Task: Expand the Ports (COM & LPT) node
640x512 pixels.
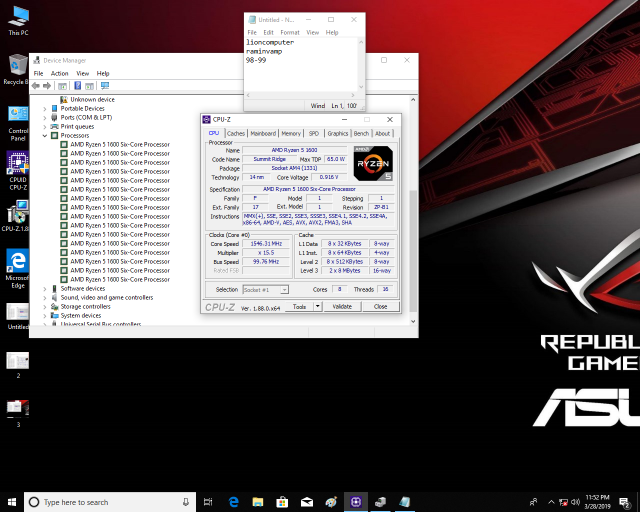Action: 45,117
